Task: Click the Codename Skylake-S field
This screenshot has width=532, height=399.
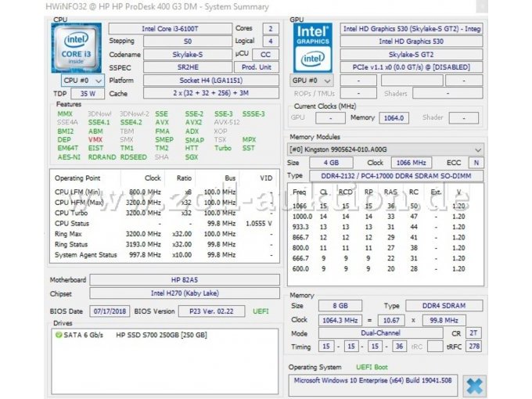Action: tap(188, 54)
